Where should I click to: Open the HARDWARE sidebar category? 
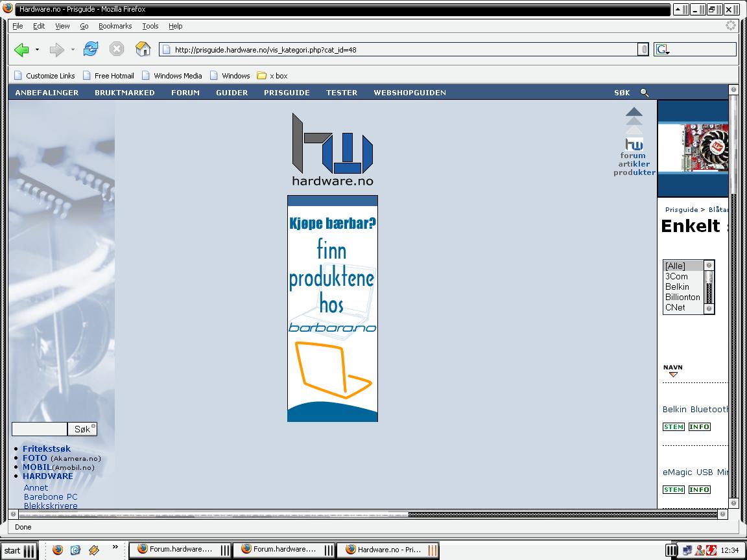click(47, 476)
